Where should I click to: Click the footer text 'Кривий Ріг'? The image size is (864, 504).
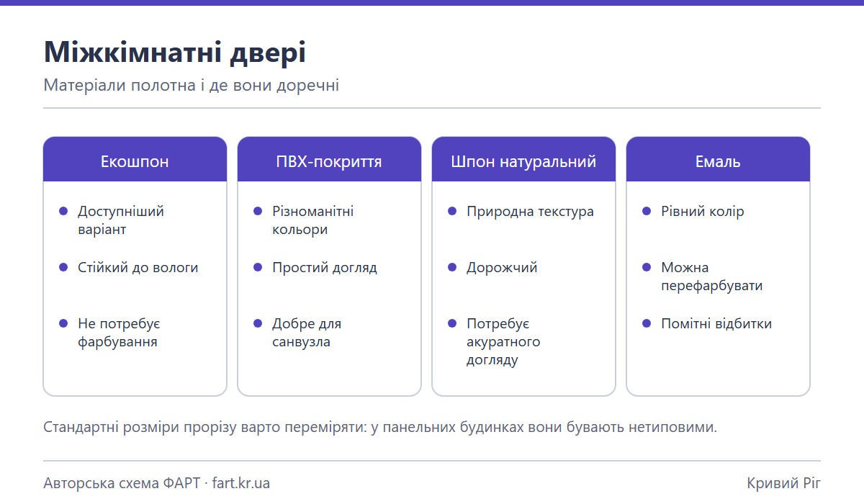[x=784, y=482]
